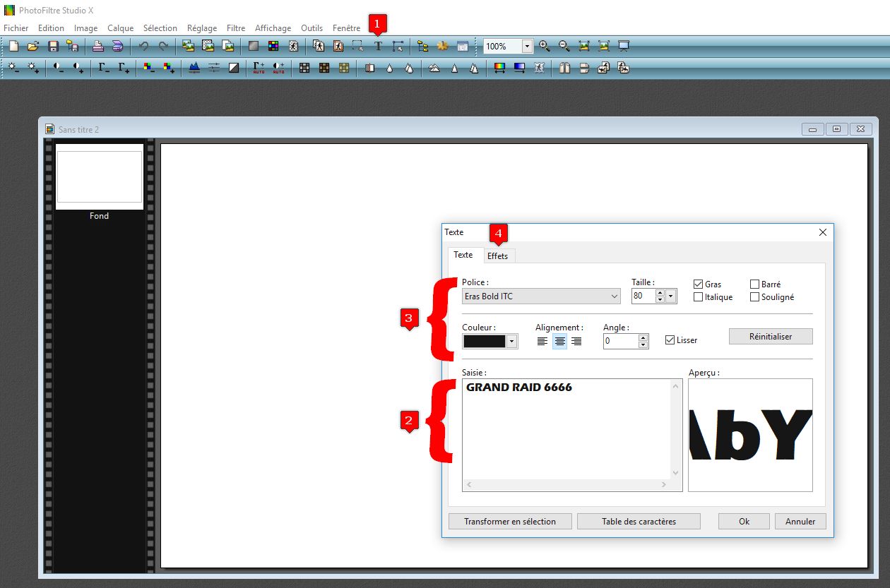Toggle the Lisser smoothing checkbox

pos(670,340)
